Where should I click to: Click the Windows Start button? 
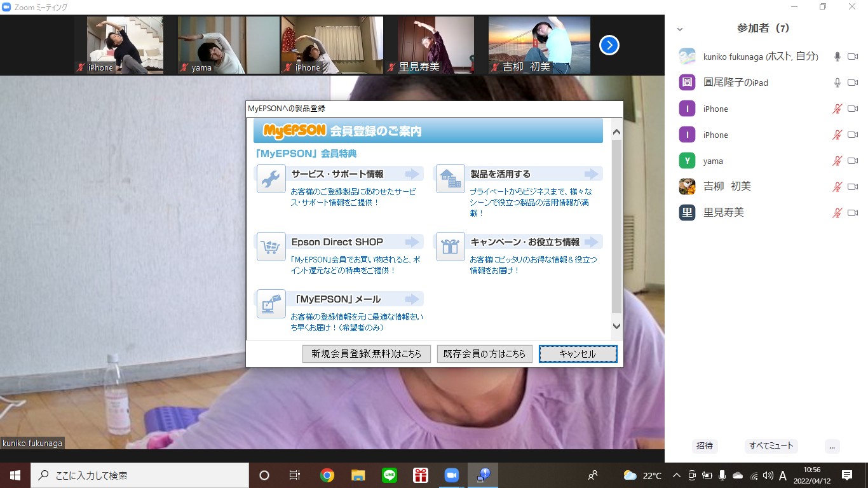(15, 475)
